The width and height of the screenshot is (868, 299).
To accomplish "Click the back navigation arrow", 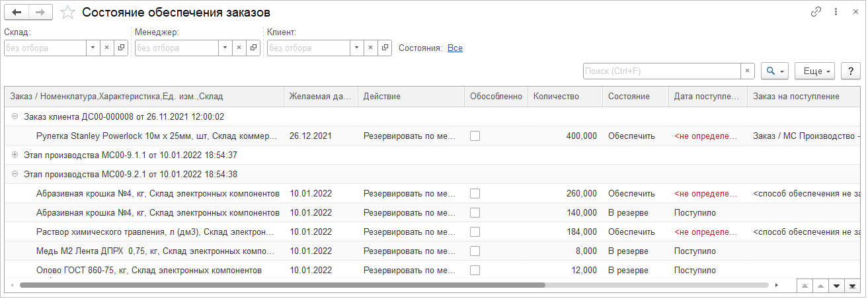I will (17, 13).
